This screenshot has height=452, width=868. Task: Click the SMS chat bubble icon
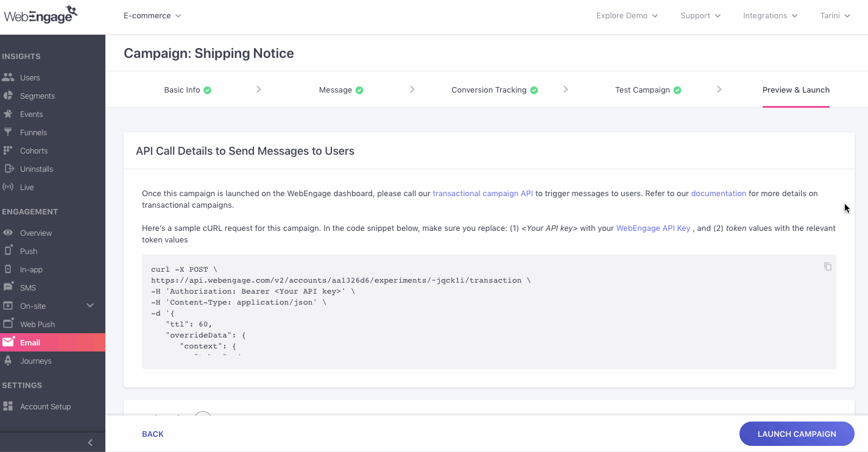coord(8,287)
